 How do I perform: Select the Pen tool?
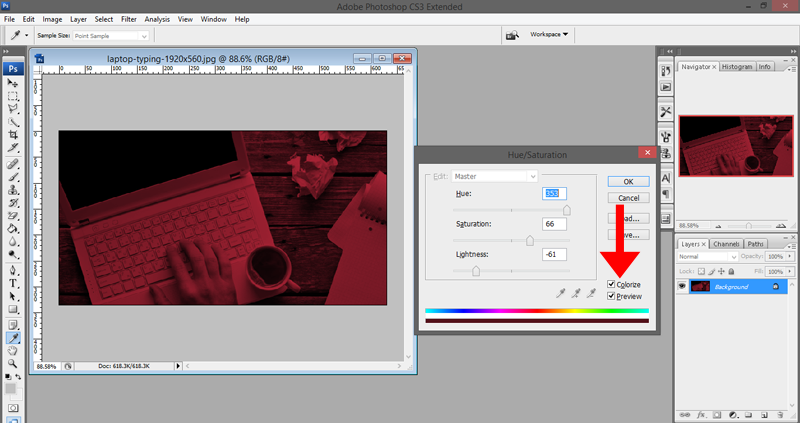tap(13, 270)
